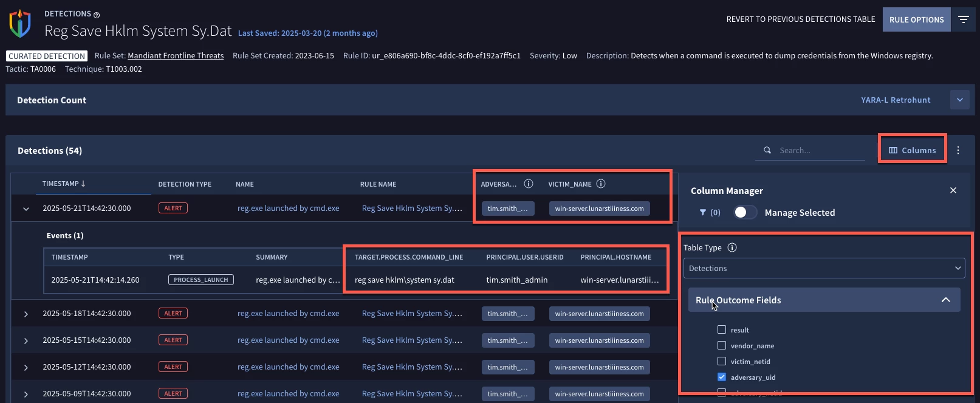Close the Column Manager panel
Image resolution: width=980 pixels, height=403 pixels.
[953, 190]
